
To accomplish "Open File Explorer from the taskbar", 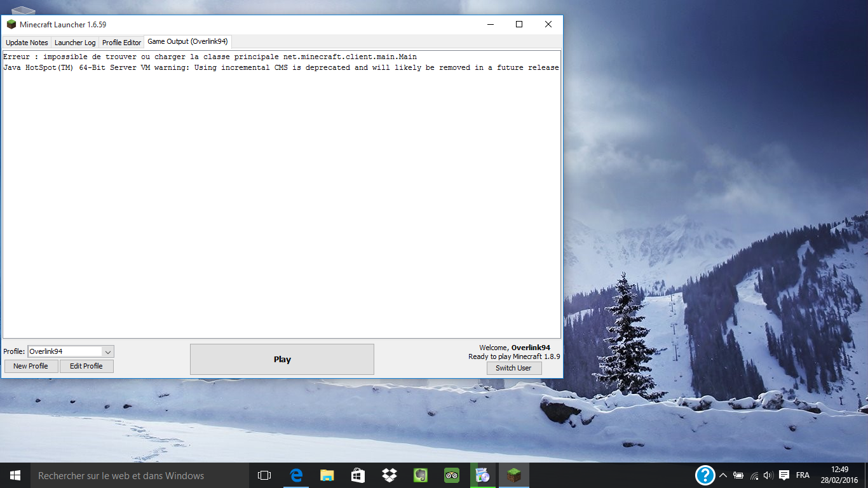I will (327, 475).
